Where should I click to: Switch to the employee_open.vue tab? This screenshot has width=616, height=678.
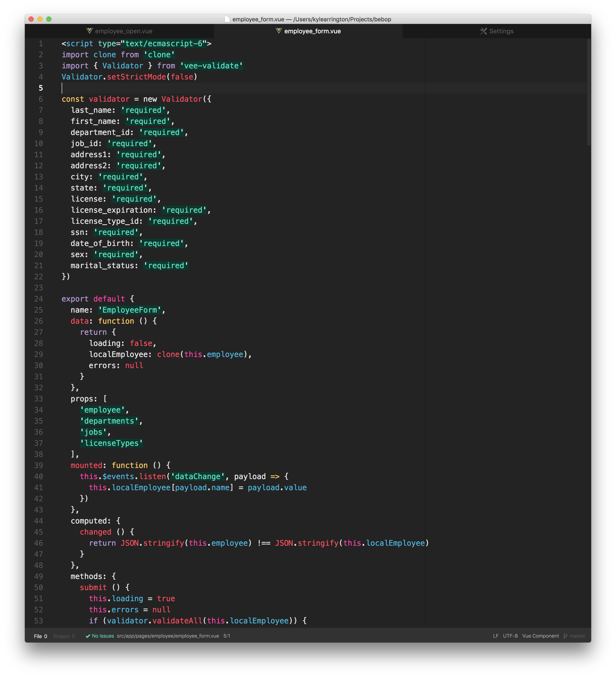tap(123, 31)
